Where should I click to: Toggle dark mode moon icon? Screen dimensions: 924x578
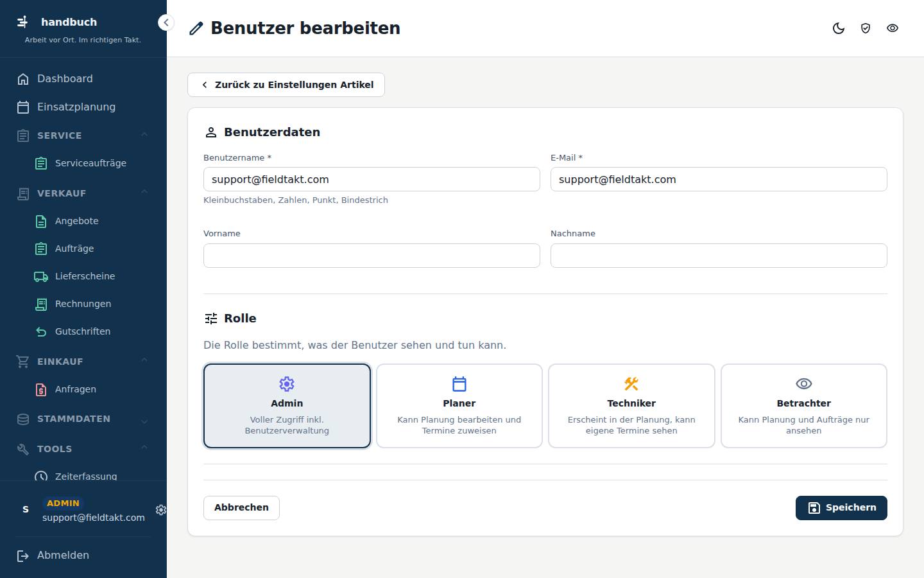(839, 28)
